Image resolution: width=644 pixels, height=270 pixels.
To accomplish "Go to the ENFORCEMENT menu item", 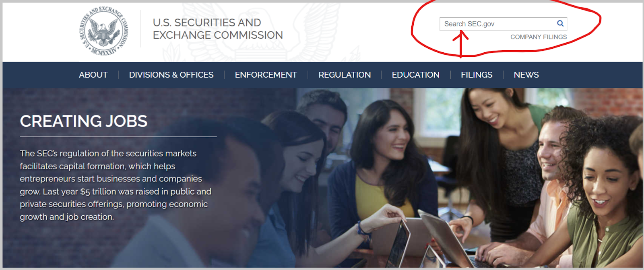I will click(266, 75).
